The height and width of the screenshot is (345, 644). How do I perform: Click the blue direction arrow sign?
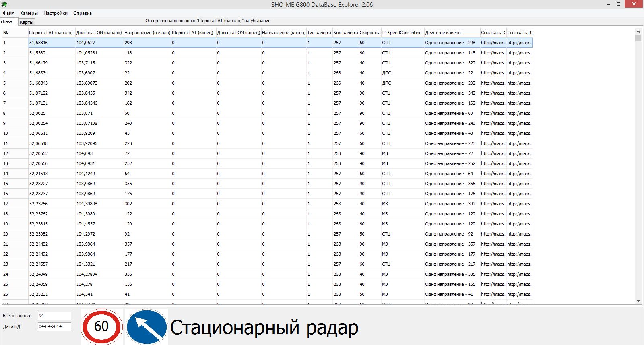click(x=147, y=326)
